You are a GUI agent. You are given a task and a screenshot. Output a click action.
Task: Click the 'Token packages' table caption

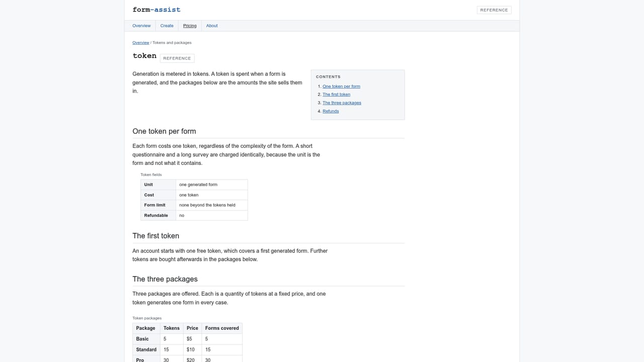click(x=147, y=318)
